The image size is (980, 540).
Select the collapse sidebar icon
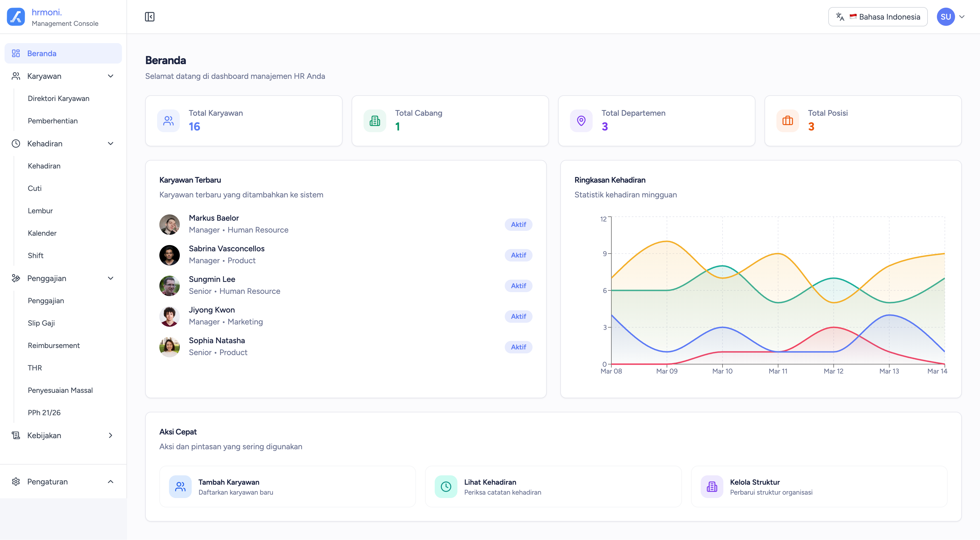coord(149,17)
